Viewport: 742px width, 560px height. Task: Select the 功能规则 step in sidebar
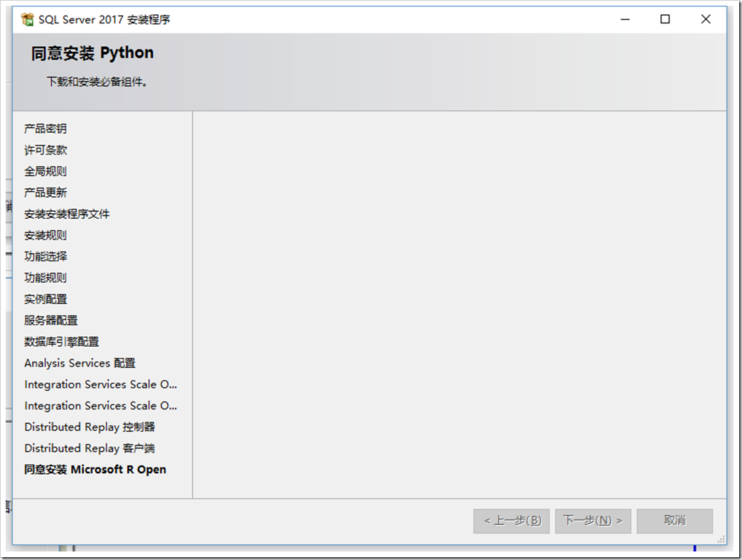[x=45, y=278]
